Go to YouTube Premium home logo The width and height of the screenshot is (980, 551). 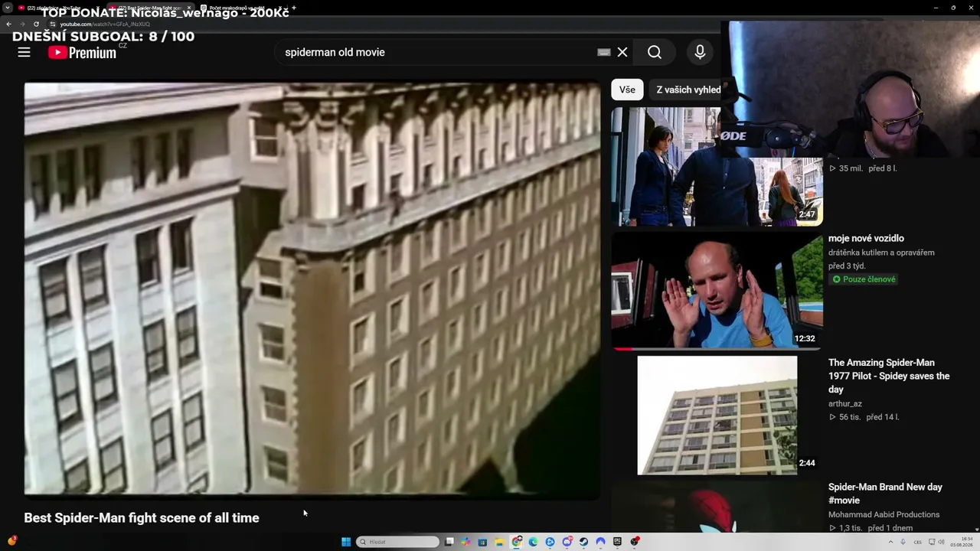[x=82, y=52]
